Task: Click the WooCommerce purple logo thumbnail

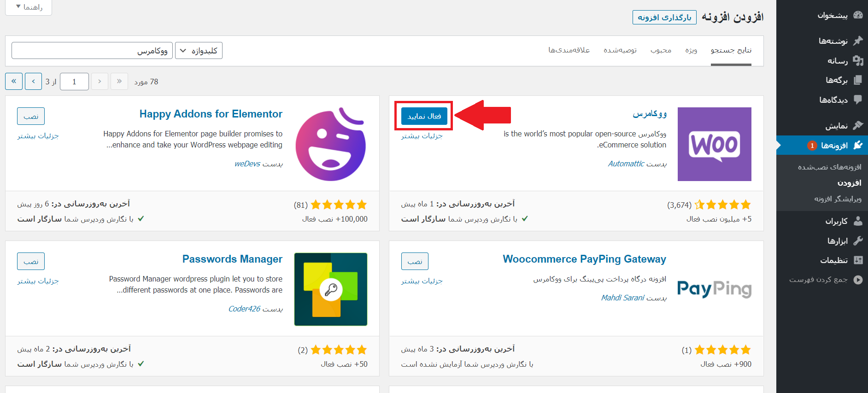Action: pos(714,144)
